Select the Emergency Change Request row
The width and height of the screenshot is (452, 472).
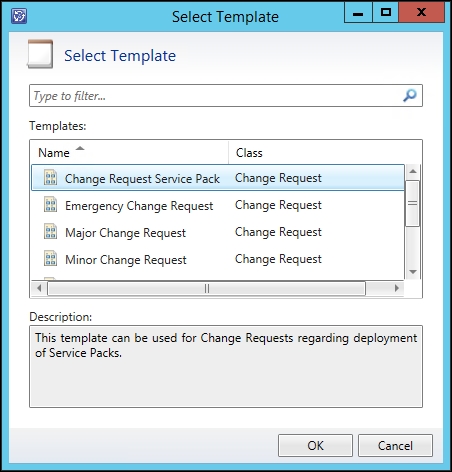218,205
